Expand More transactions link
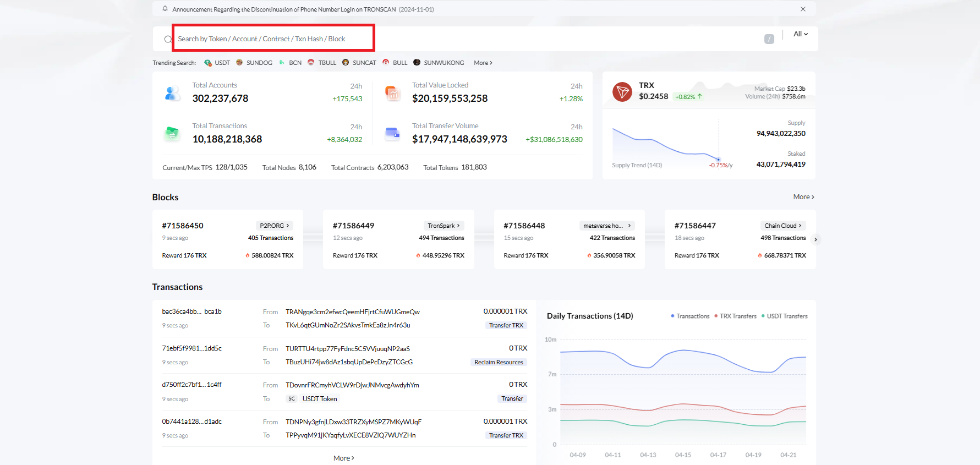The width and height of the screenshot is (980, 465). click(344, 458)
